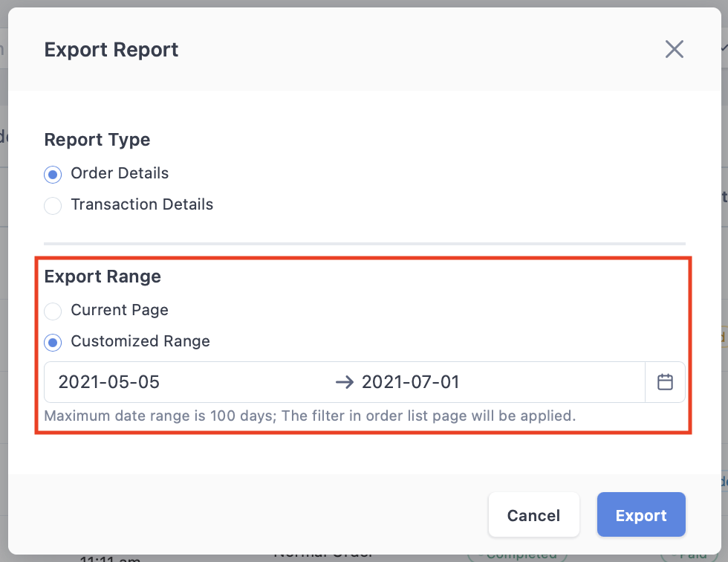Choose the Transaction Details radio circle
Image resolution: width=728 pixels, height=562 pixels.
coord(53,205)
